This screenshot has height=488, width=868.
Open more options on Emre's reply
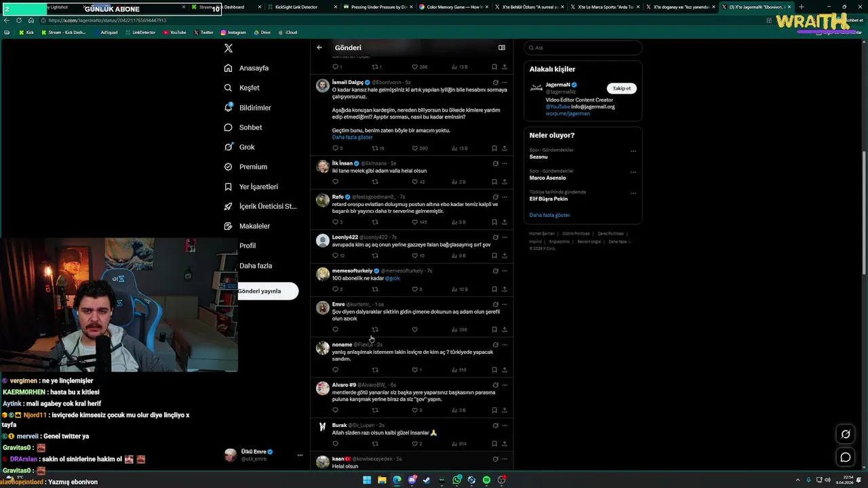(x=505, y=304)
